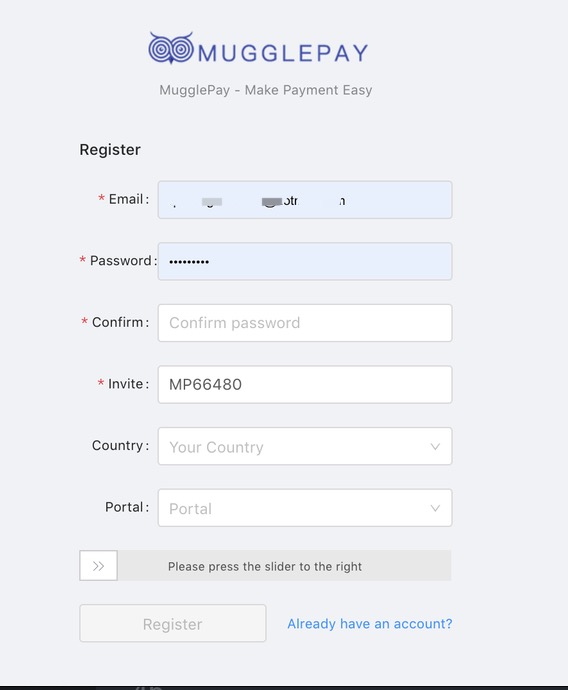Focus the Password input field
The height and width of the screenshot is (690, 568).
(305, 261)
